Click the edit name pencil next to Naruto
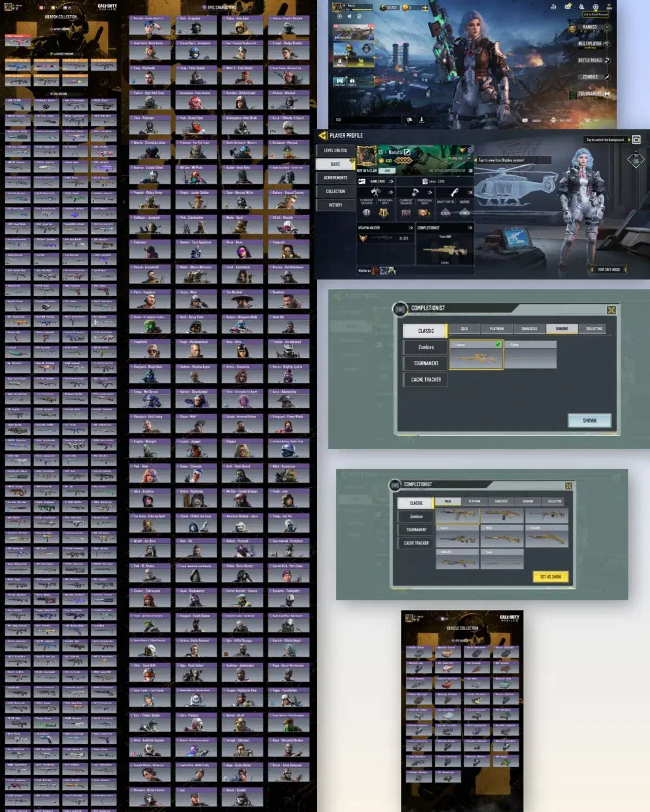The height and width of the screenshot is (812, 650). [x=407, y=152]
